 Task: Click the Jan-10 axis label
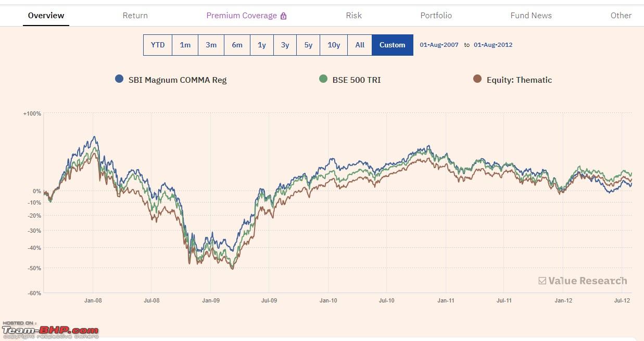[329, 300]
